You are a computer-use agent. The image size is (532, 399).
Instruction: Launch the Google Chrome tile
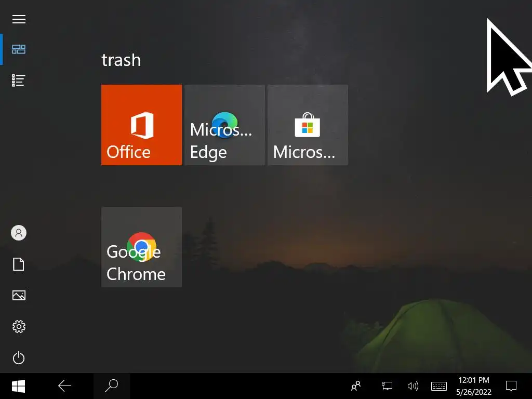[x=141, y=247]
